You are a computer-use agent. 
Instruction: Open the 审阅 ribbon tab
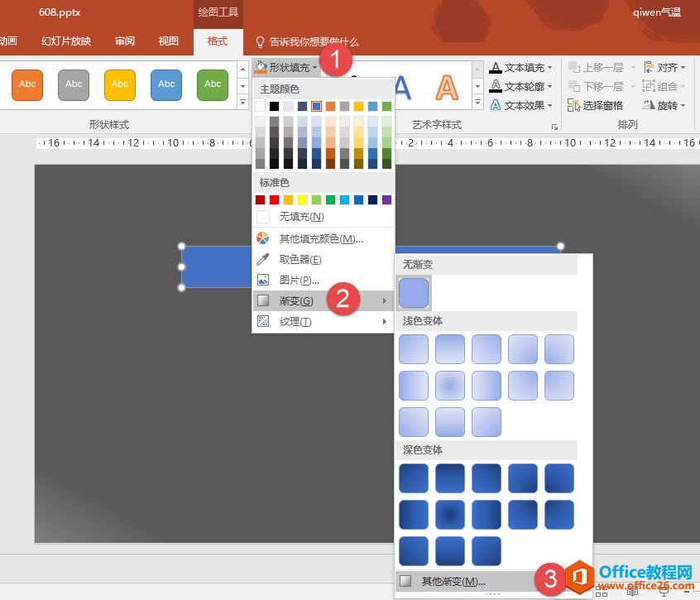click(125, 41)
